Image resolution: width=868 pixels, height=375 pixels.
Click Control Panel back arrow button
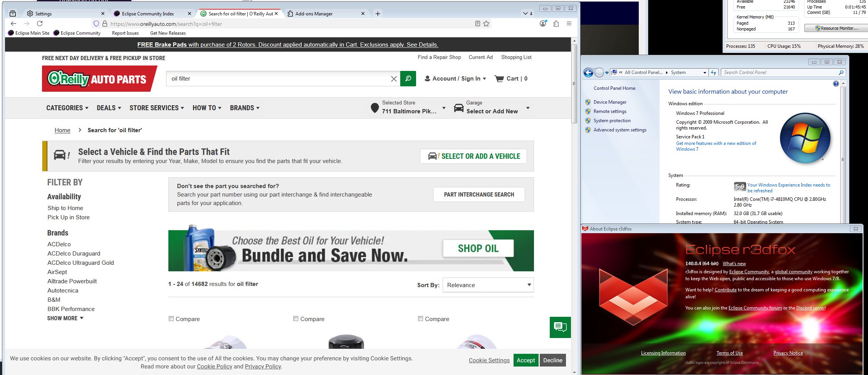click(588, 72)
